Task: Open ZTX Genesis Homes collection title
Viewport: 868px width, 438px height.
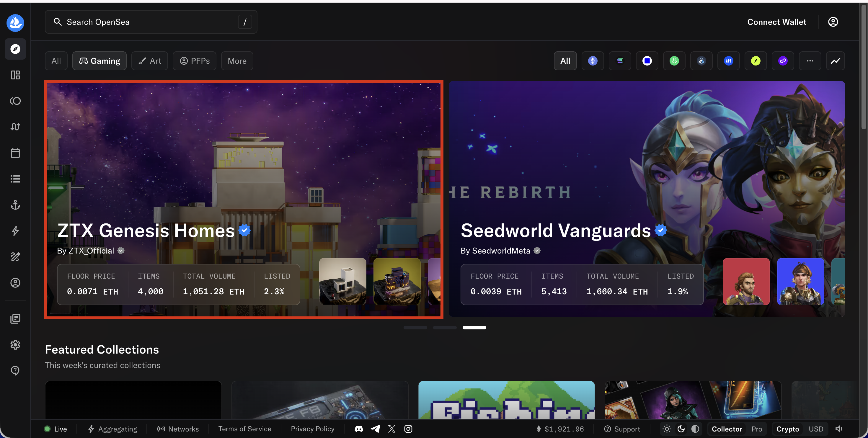Action: click(146, 231)
